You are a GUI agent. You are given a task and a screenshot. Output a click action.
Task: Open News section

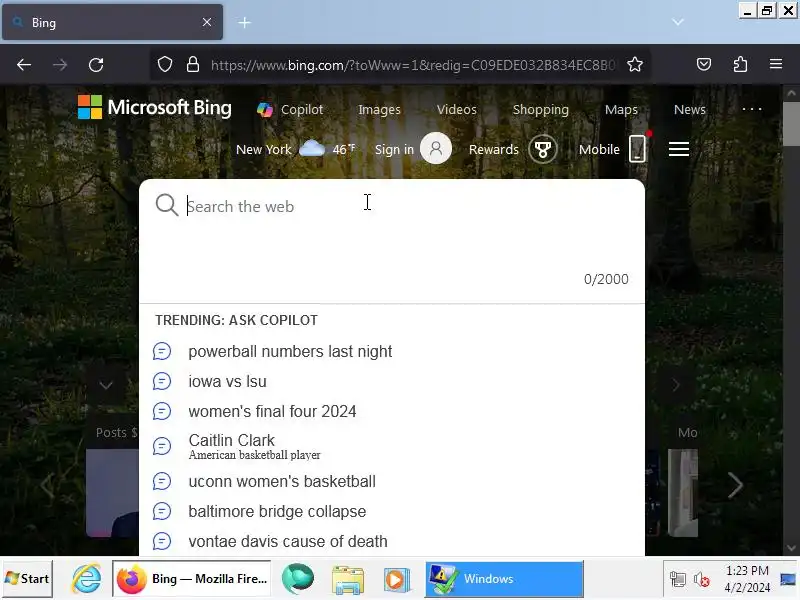click(x=690, y=110)
